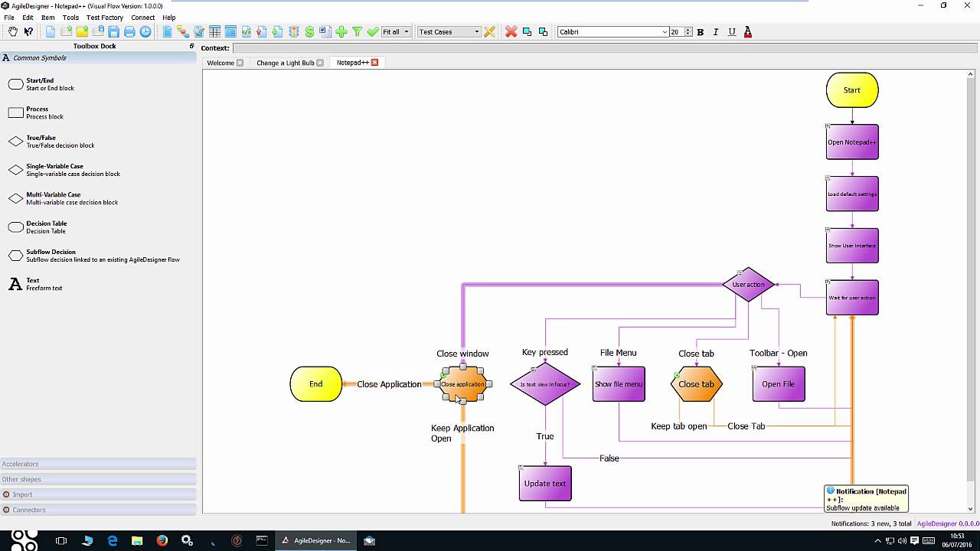The height and width of the screenshot is (551, 980).
Task: Expand the Accelerators toolbox section
Action: click(x=21, y=464)
